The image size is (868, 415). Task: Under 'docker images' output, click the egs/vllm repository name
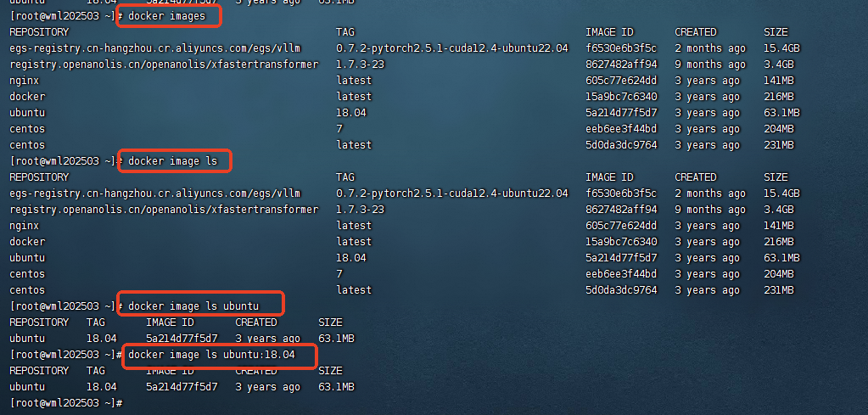tap(155, 48)
